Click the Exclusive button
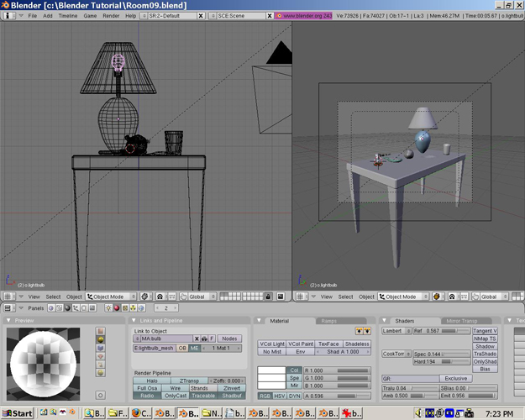 coord(456,378)
